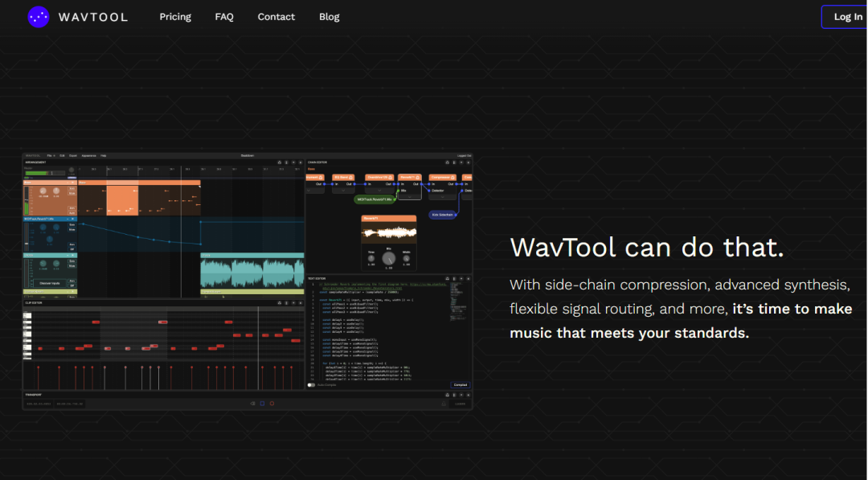Open the Arrangement panel dropdown arrow icon
The image size is (868, 480).
tap(293, 162)
